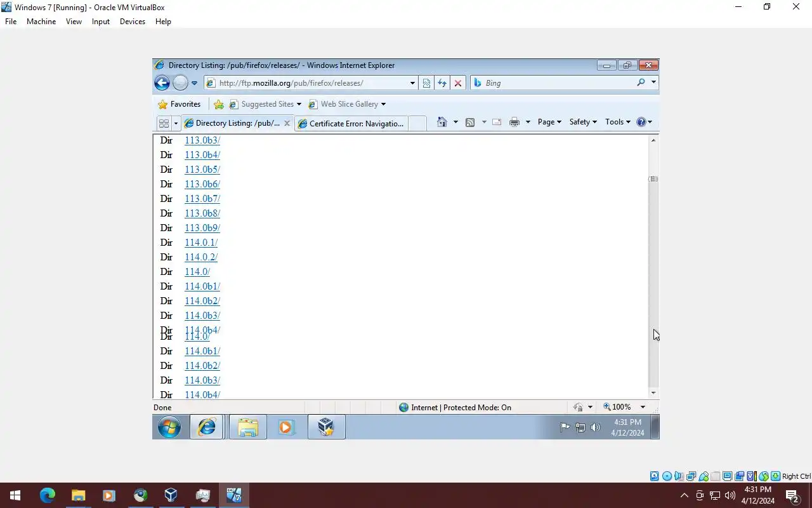Click the IE Back navigation button
Viewport: 812px width, 508px height.
(x=162, y=83)
